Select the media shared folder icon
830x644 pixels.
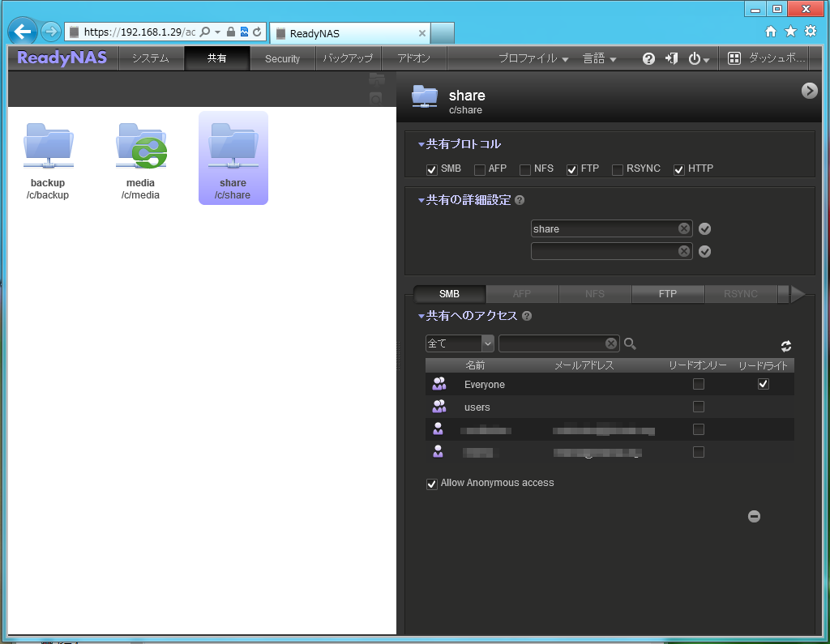pos(140,147)
